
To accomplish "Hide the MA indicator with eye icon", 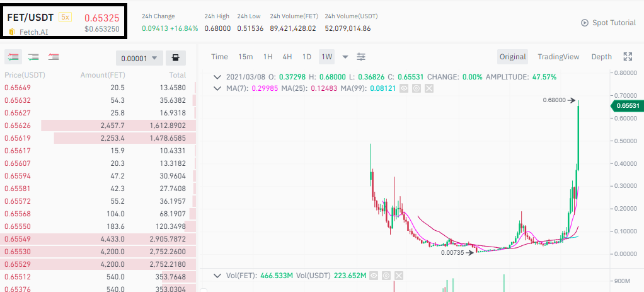I will (404, 88).
